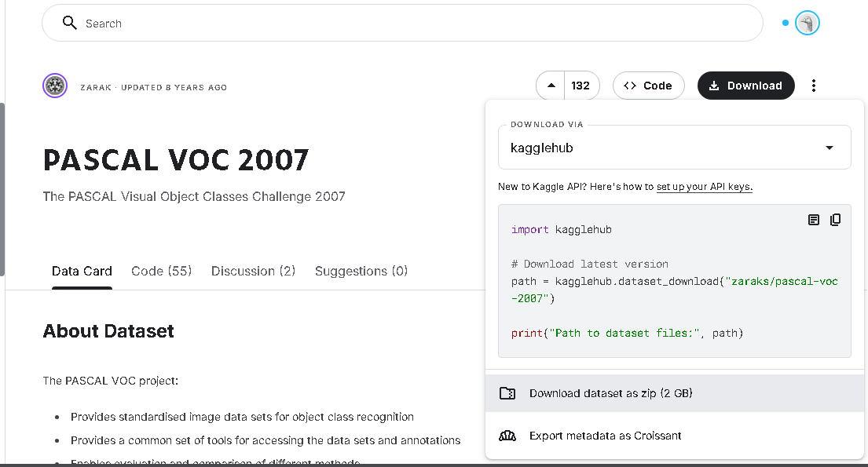The image size is (868, 467).
Task: Open the Code button menu
Action: click(648, 86)
